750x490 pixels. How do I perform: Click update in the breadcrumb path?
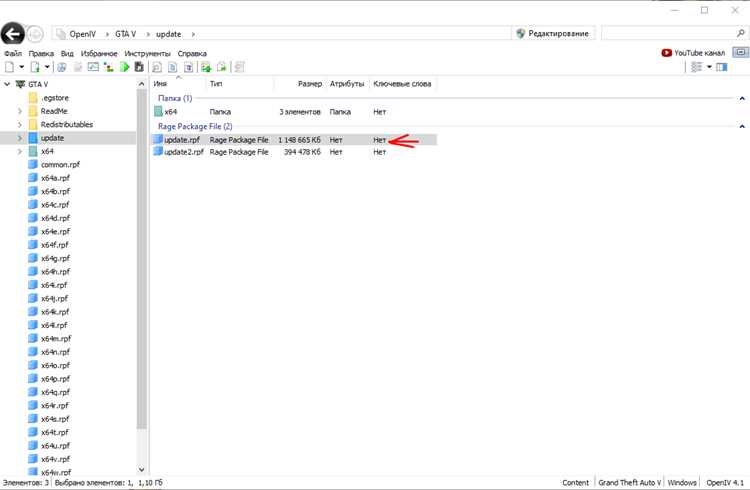pos(168,34)
